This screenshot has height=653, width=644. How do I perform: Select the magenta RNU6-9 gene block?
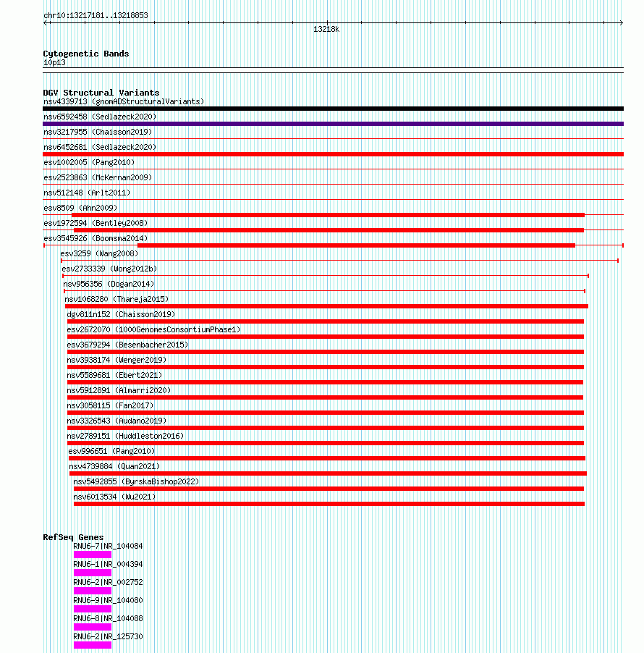tap(93, 609)
